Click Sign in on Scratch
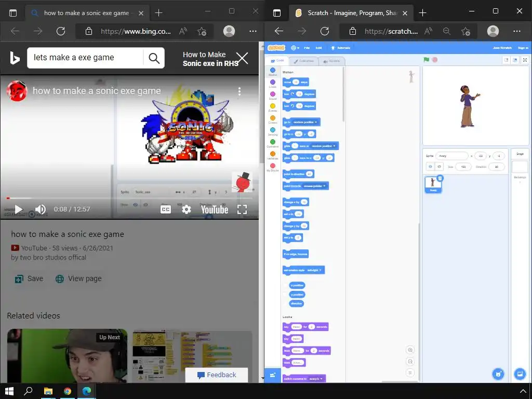 click(x=523, y=48)
